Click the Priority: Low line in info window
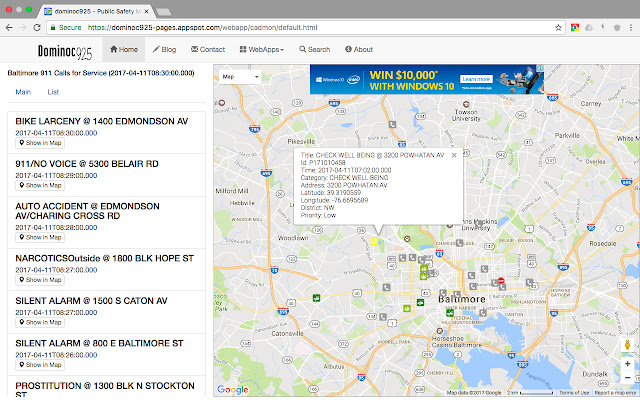The height and width of the screenshot is (400, 640). coord(318,215)
